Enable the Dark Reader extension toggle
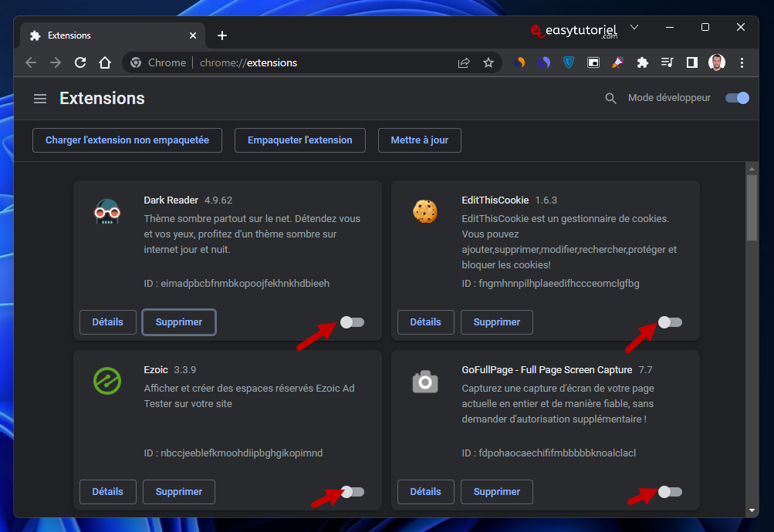Screen dimensions: 774x532 point(353,322)
